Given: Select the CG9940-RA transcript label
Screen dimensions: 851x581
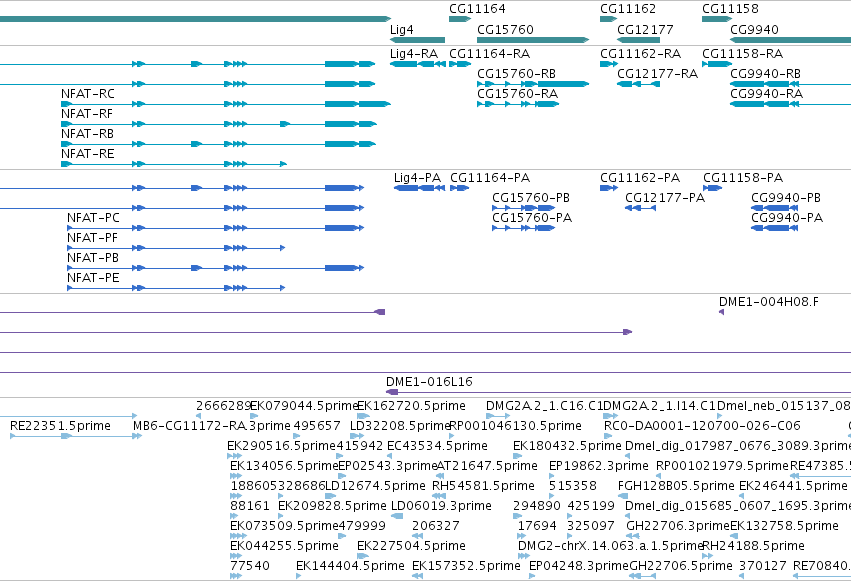Looking at the screenshot, I should [766, 94].
